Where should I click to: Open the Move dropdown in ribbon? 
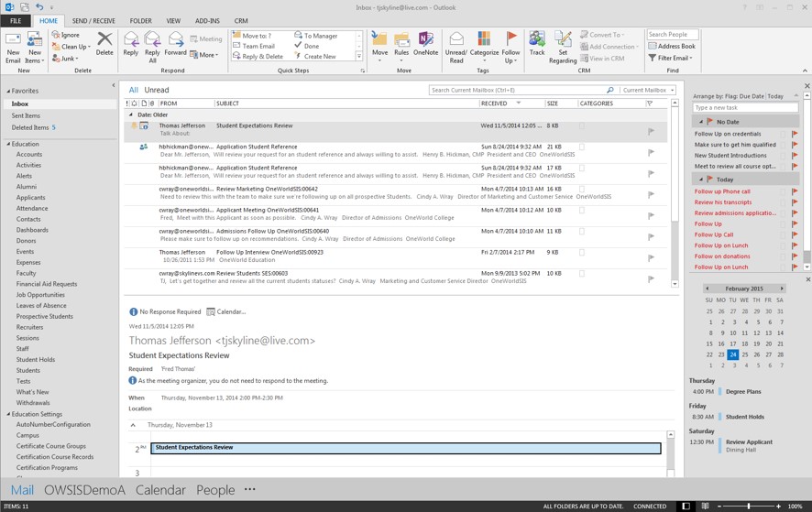pyautogui.click(x=379, y=47)
